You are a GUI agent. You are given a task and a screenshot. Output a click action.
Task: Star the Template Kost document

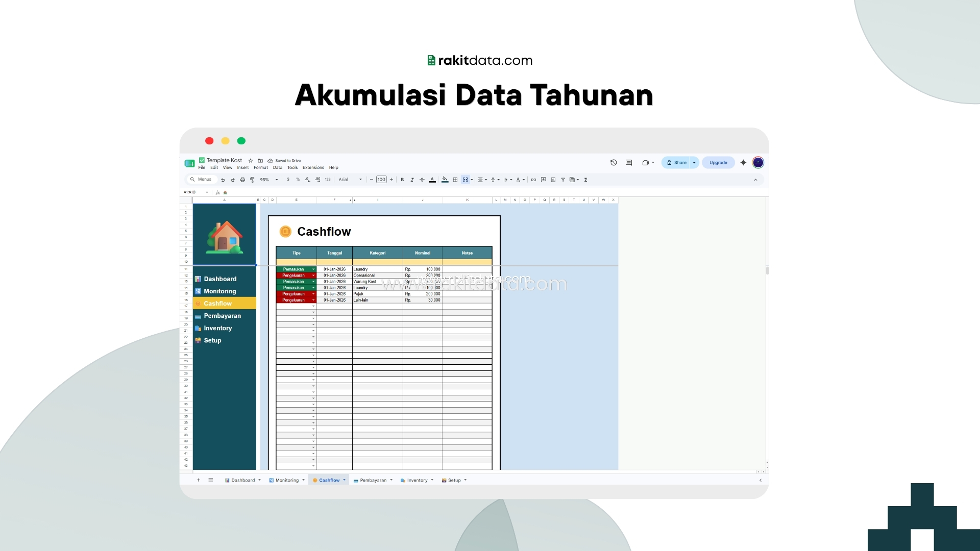pos(251,161)
